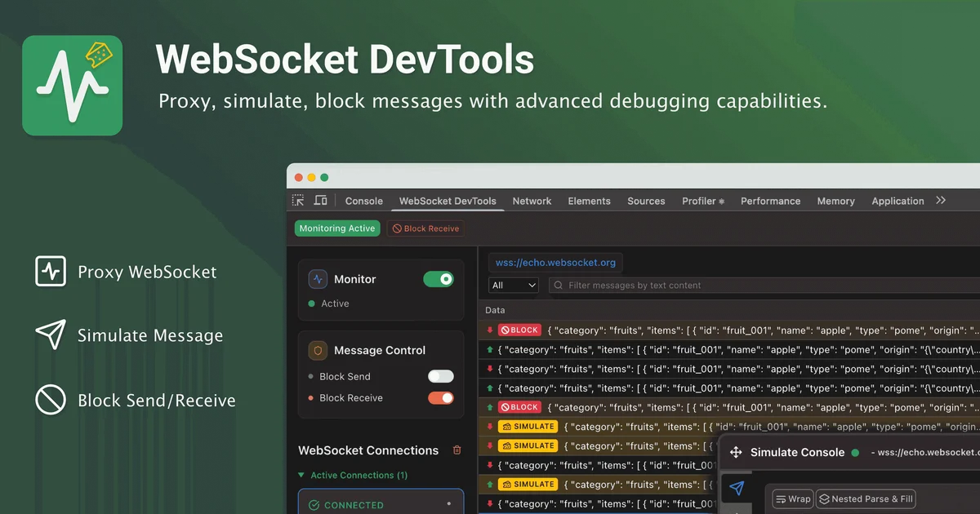Image resolution: width=980 pixels, height=514 pixels.
Task: Click the Simulate Console move handle icon
Action: [735, 452]
